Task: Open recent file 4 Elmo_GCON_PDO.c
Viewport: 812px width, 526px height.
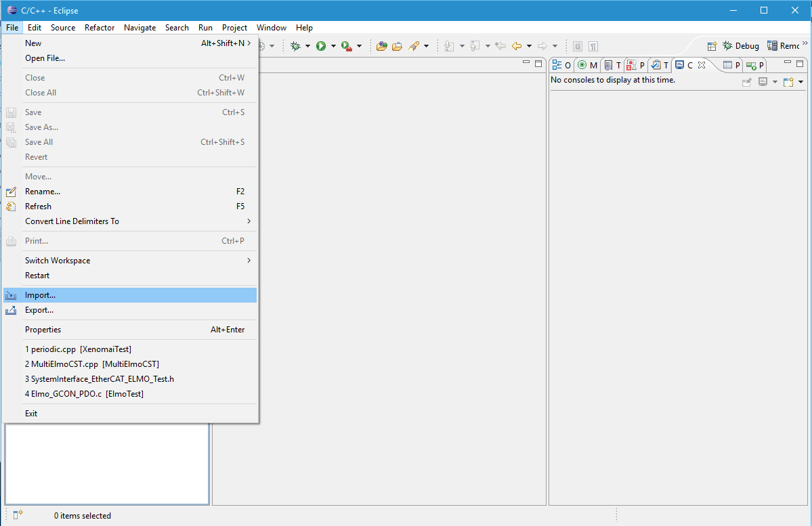Action: [x=130, y=394]
